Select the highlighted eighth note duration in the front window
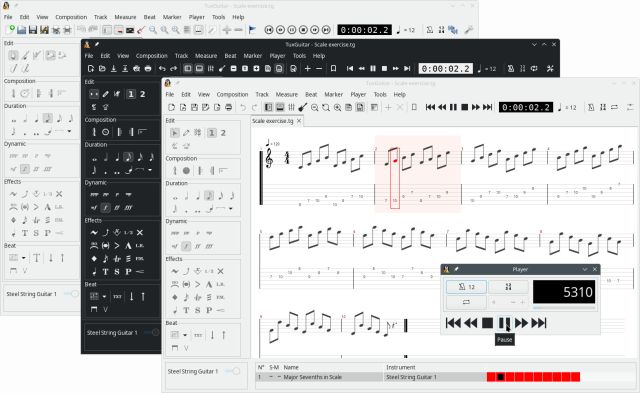640x393 pixels. pyautogui.click(x=209, y=196)
